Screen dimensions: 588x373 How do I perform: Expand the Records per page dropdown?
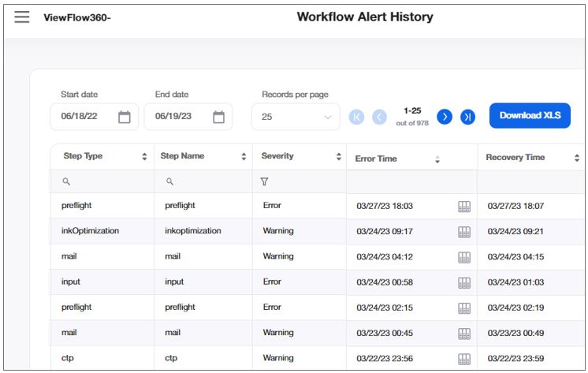[x=296, y=117]
